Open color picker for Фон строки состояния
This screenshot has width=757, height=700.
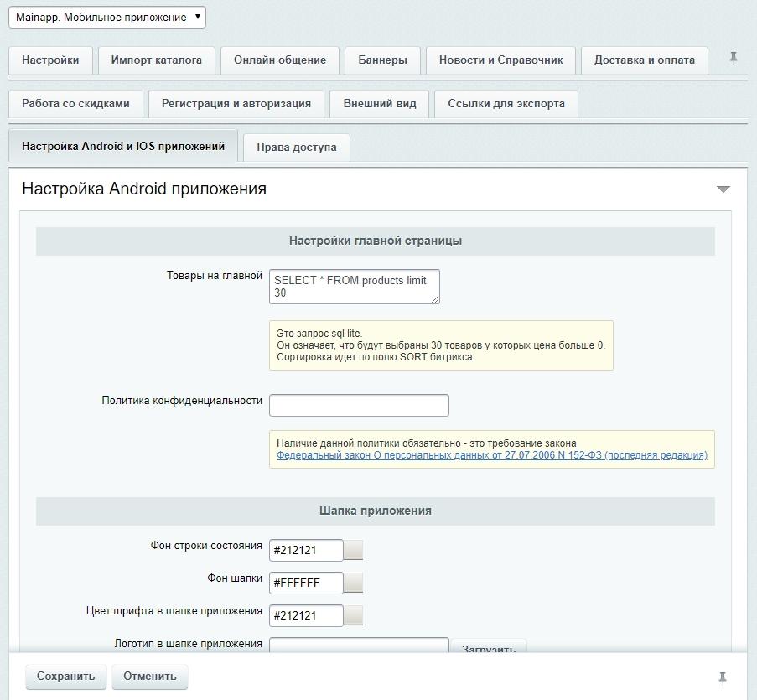tap(353, 550)
